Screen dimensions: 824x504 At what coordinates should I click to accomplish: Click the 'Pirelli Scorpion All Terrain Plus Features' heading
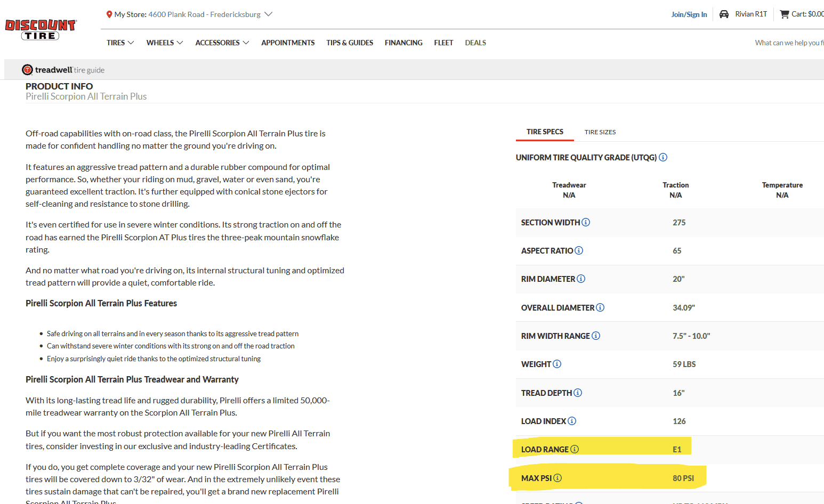[x=101, y=303]
